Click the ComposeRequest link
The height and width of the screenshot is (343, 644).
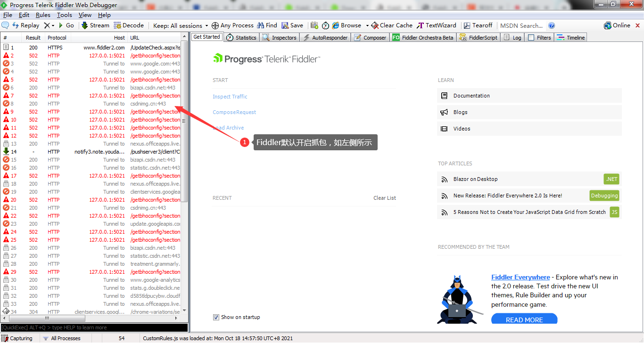234,112
